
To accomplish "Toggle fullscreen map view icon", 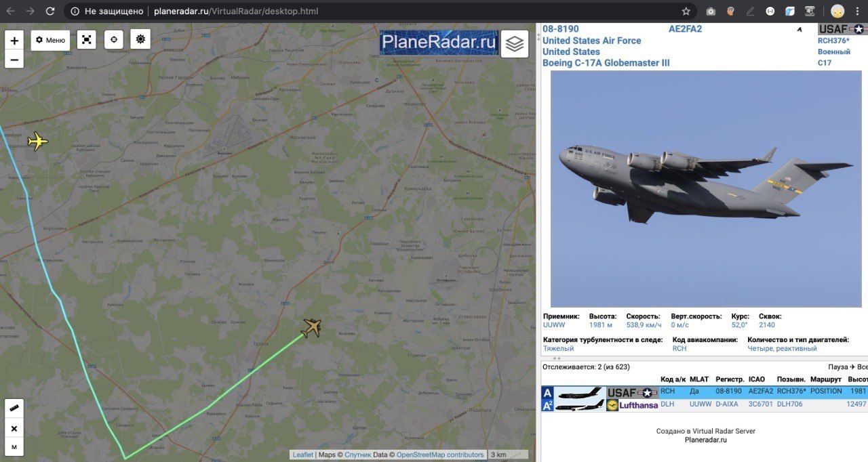I will [86, 40].
